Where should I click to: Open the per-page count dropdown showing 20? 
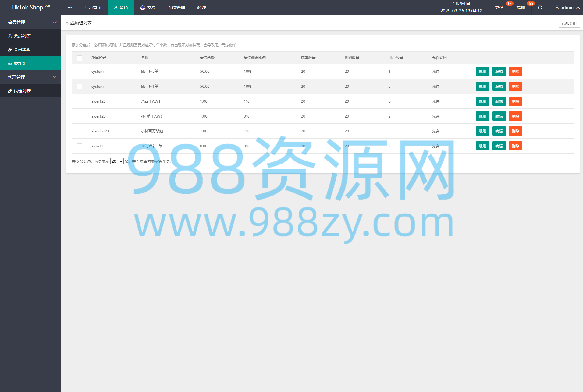coord(117,161)
